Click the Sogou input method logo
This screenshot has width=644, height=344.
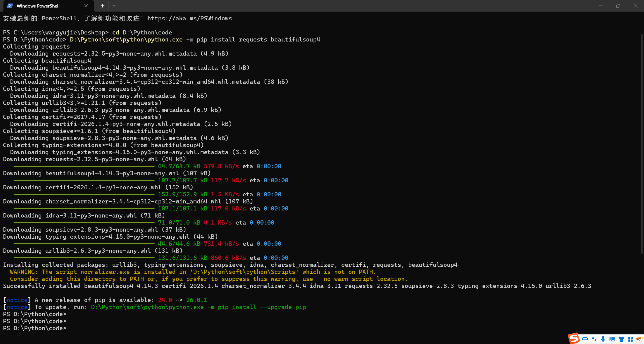coord(574,338)
